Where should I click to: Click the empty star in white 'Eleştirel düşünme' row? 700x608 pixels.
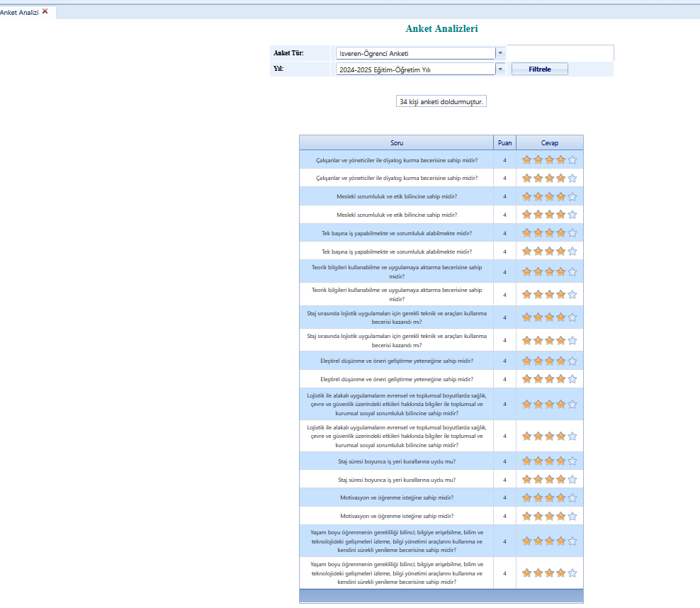[x=572, y=379]
